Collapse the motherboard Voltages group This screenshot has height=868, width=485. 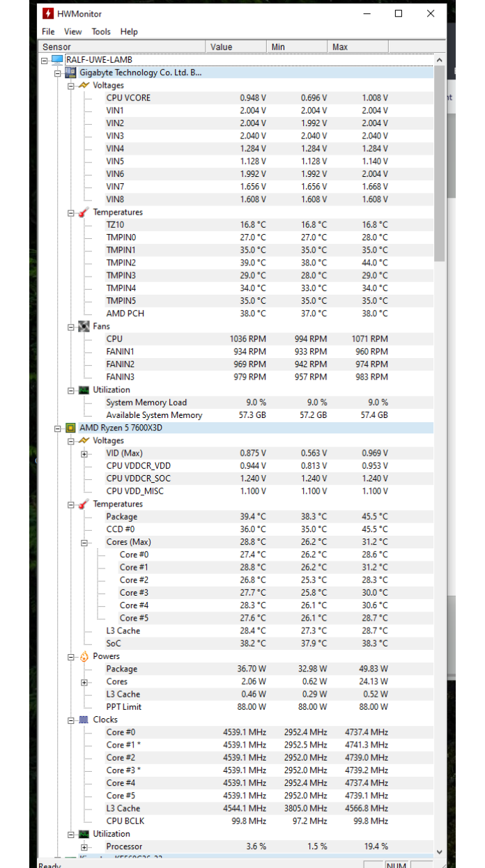point(71,85)
